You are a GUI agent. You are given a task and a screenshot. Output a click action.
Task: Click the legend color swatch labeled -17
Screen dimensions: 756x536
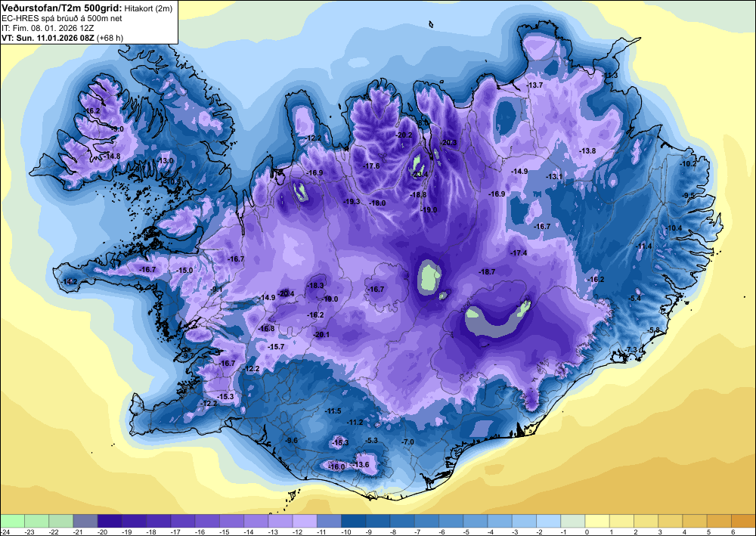[183, 521]
